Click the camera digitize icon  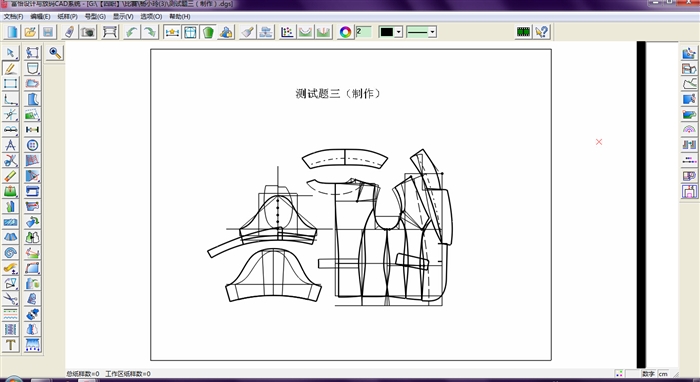click(x=88, y=32)
